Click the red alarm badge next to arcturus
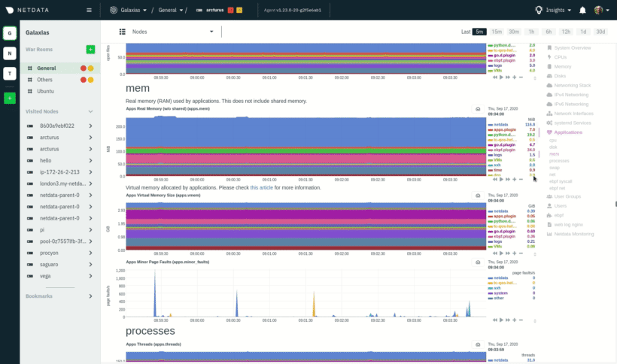The height and width of the screenshot is (364, 617). tap(230, 11)
